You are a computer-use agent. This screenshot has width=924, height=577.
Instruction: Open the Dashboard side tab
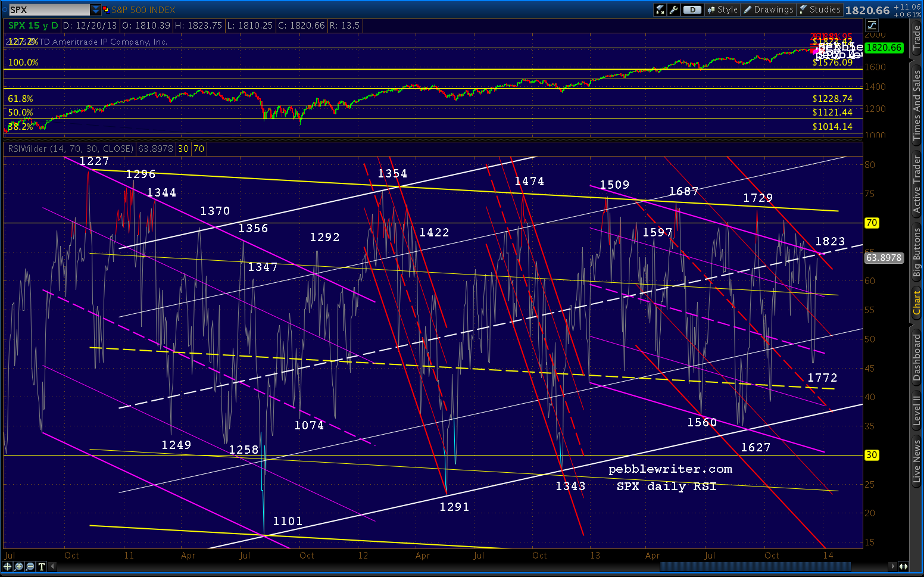917,357
